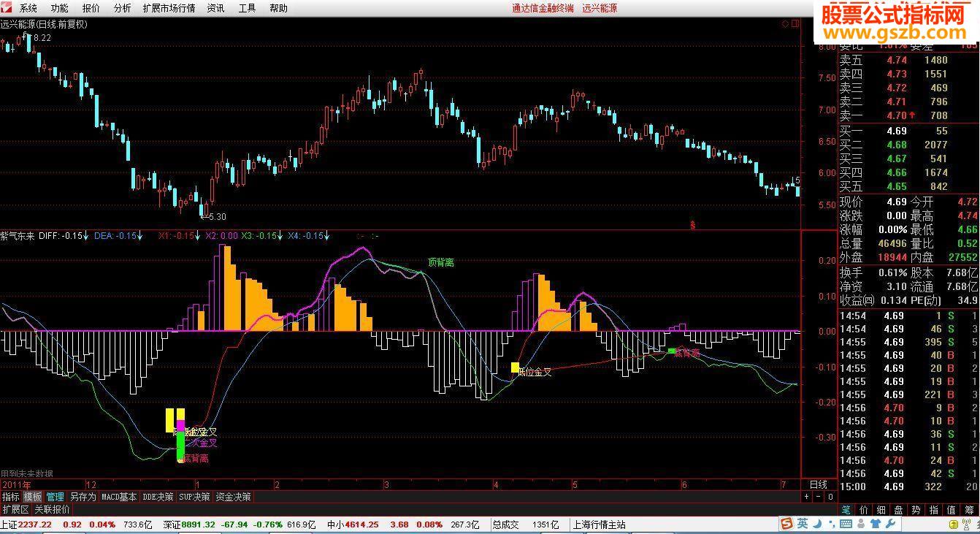
Task: Click 另存为 to save the template
Action: pyautogui.click(x=83, y=497)
